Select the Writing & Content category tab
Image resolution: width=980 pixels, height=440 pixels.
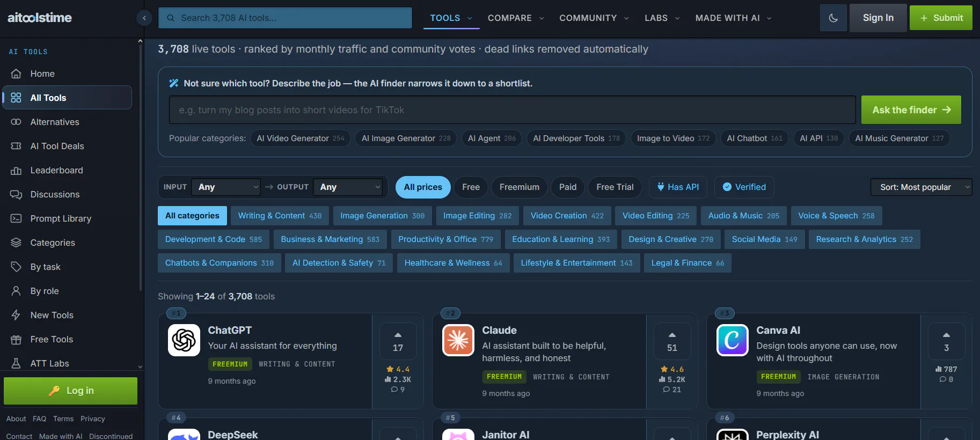click(280, 216)
